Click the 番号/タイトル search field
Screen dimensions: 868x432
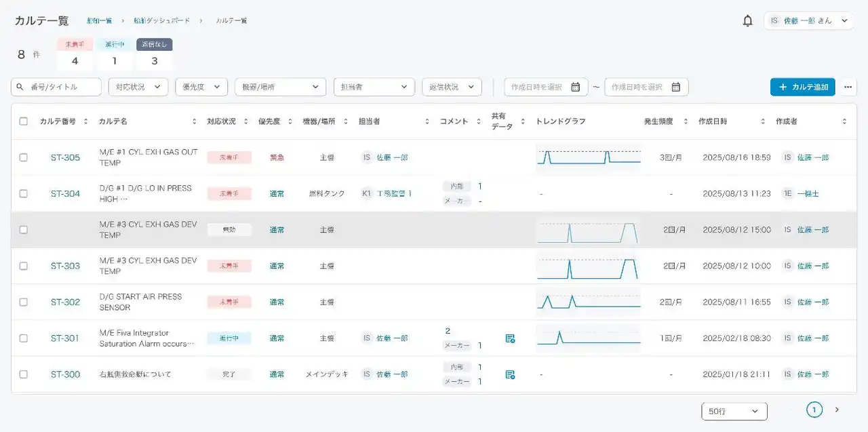click(x=57, y=87)
